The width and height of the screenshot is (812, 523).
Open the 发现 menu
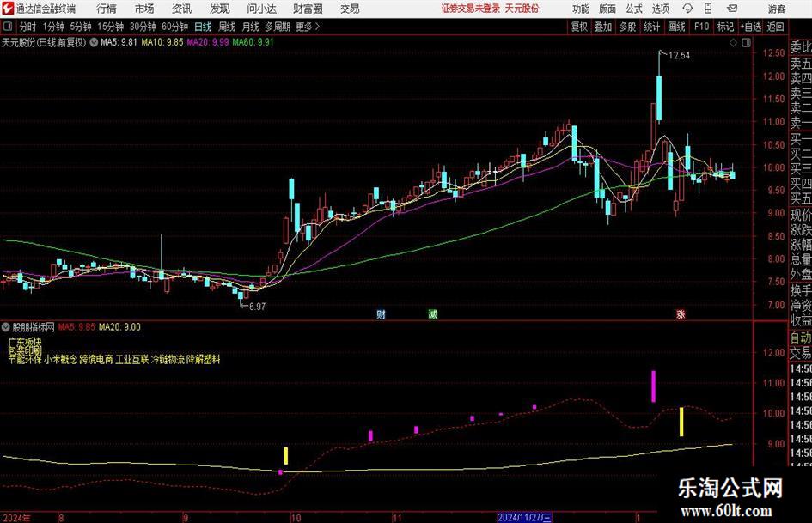tap(220, 9)
